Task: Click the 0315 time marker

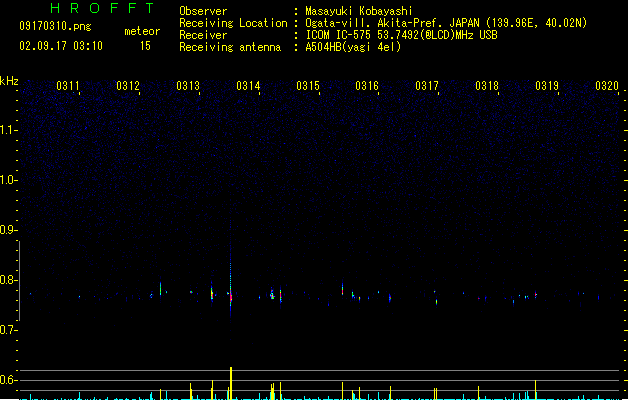Action: coord(308,86)
